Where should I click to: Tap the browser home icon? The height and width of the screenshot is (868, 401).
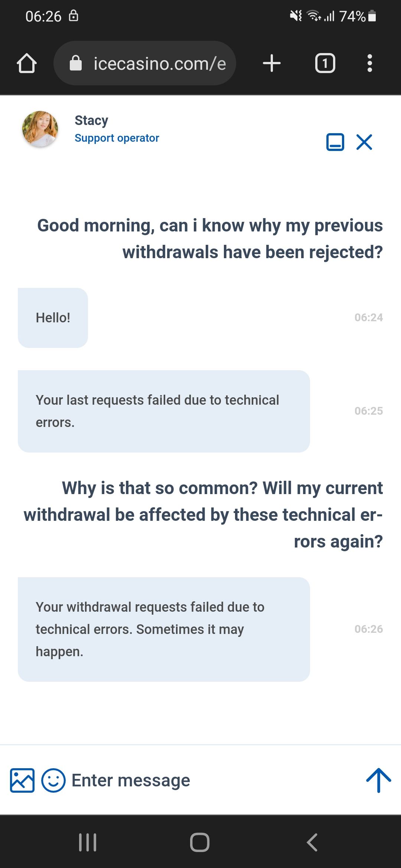click(x=27, y=63)
